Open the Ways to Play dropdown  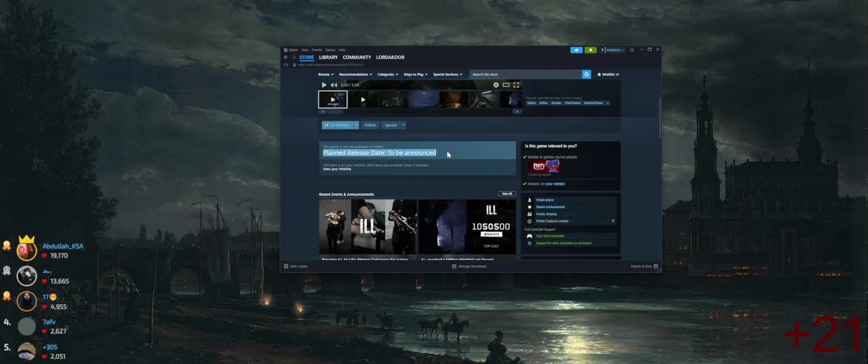(416, 74)
